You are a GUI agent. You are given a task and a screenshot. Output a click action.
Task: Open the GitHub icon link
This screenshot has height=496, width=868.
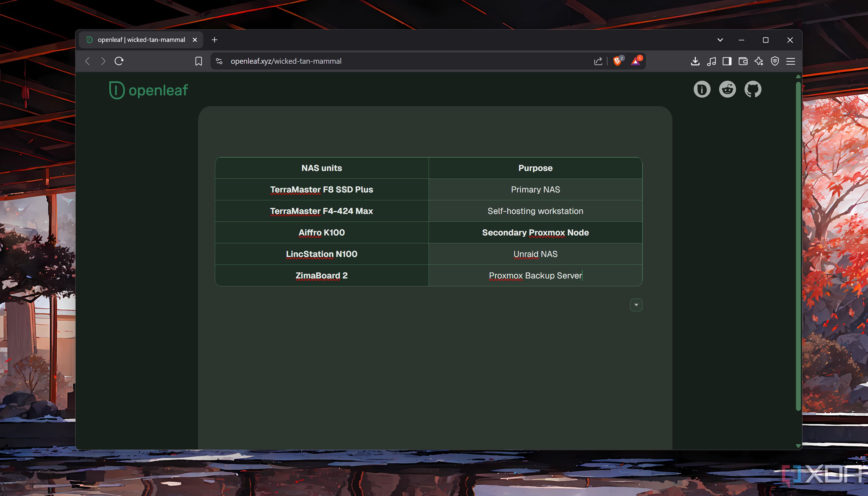(x=753, y=90)
